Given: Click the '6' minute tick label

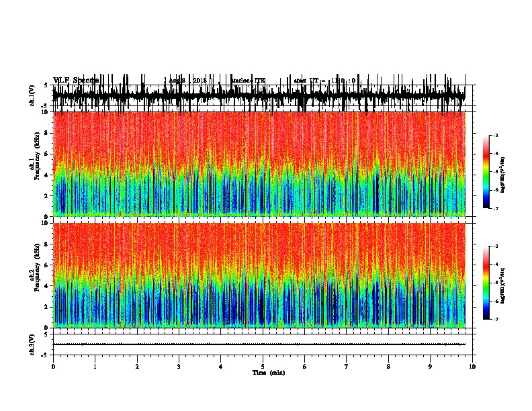Looking at the screenshot, I should point(305,367).
